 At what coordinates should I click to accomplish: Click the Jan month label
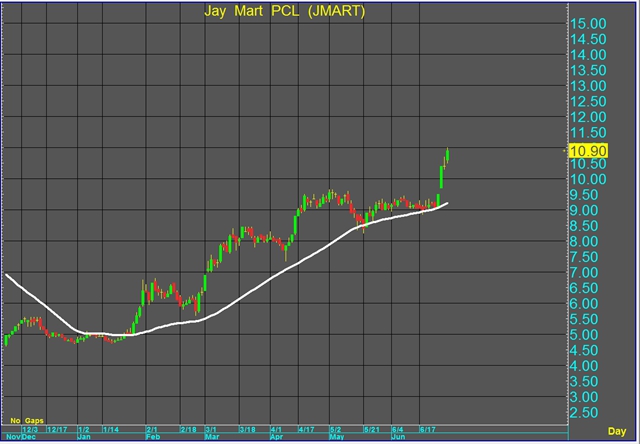click(x=84, y=437)
